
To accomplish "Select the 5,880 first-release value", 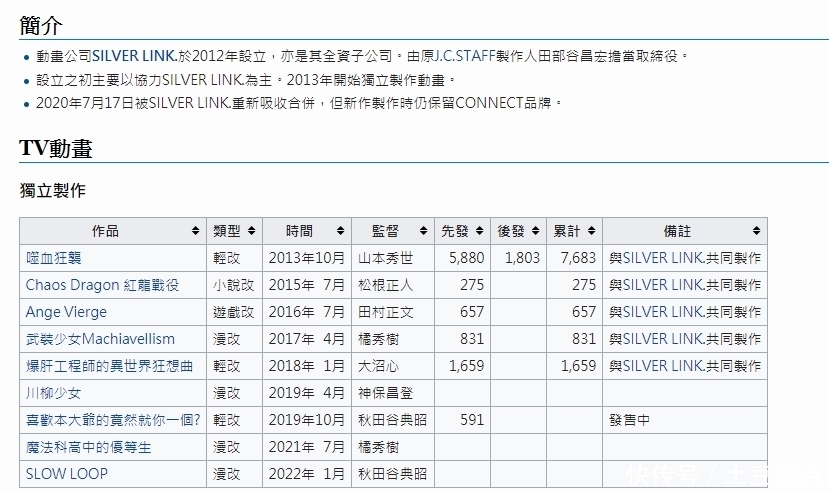I will click(x=466, y=258).
